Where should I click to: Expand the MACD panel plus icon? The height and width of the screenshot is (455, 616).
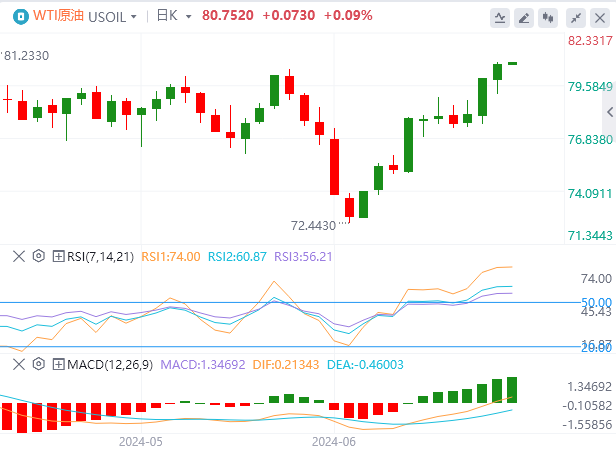pyautogui.click(x=59, y=365)
